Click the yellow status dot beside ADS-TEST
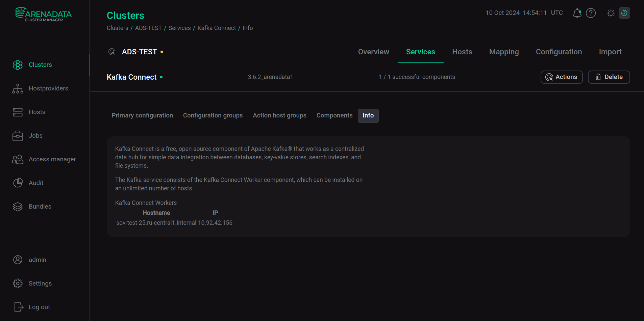The image size is (644, 321). [x=162, y=52]
